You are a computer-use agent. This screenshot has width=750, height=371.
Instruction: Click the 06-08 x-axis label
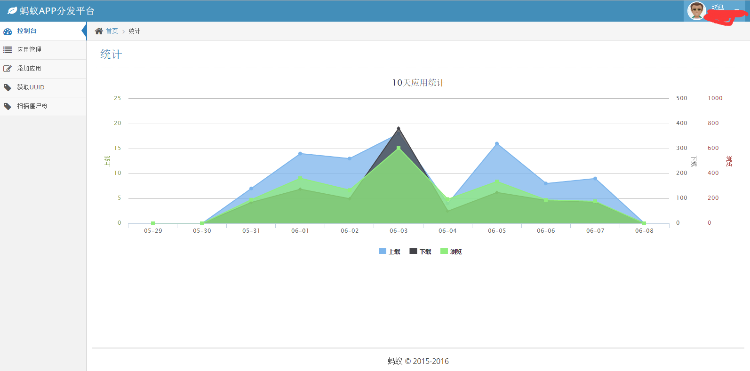pyautogui.click(x=644, y=230)
